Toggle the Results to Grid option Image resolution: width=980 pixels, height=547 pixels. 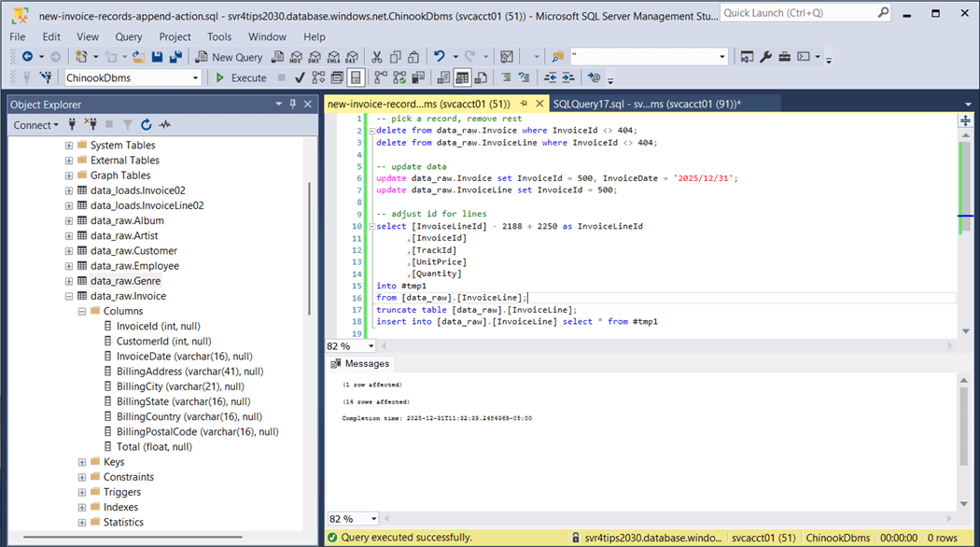click(x=464, y=78)
